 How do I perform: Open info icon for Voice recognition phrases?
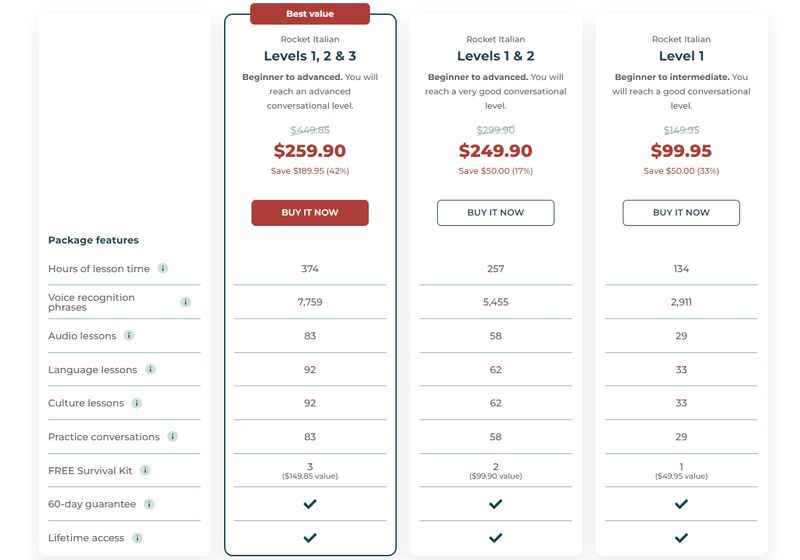tap(186, 302)
